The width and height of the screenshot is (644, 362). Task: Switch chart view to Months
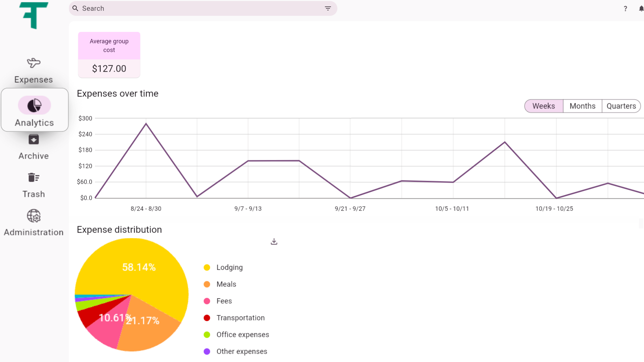tap(582, 106)
